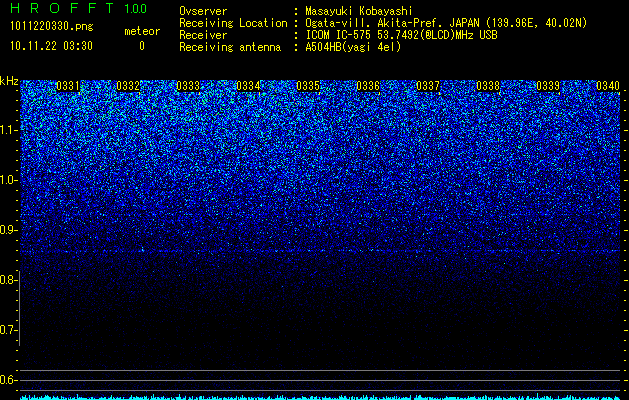Screen dimensions: 629x400
Task: Click the 1.0 frequency axis label
Action: 8,180
